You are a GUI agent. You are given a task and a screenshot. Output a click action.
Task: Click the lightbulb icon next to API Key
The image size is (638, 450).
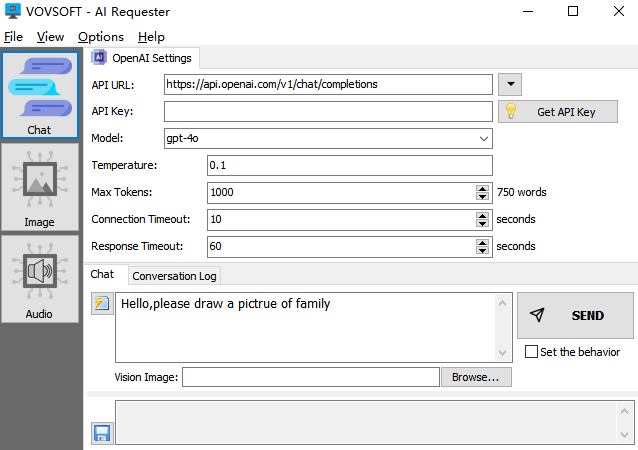(510, 112)
